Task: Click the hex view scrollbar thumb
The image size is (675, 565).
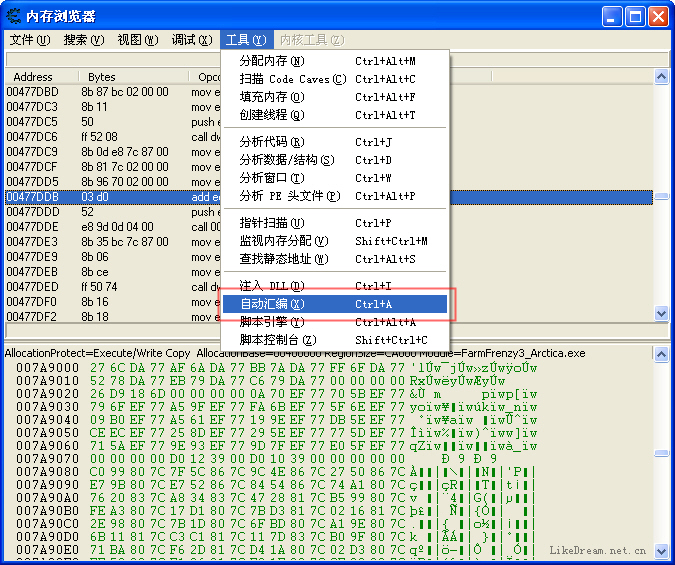Action: pyautogui.click(x=662, y=453)
